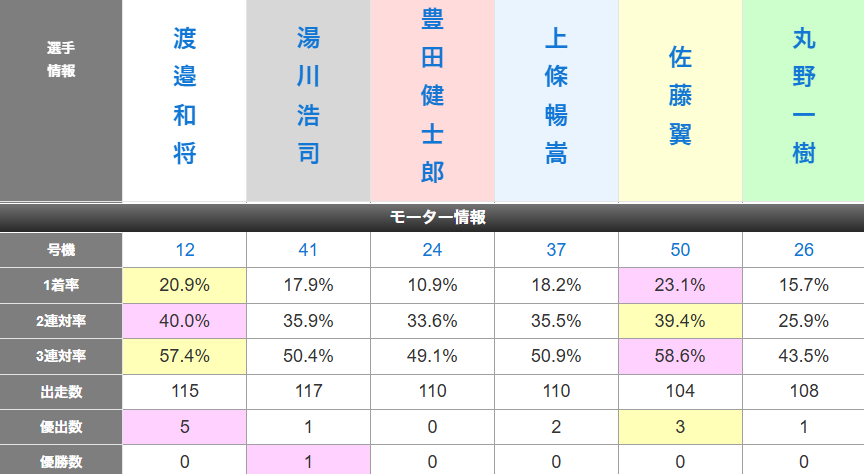Click motor number 50 link
Viewport: 864px width, 474px height.
(x=681, y=250)
